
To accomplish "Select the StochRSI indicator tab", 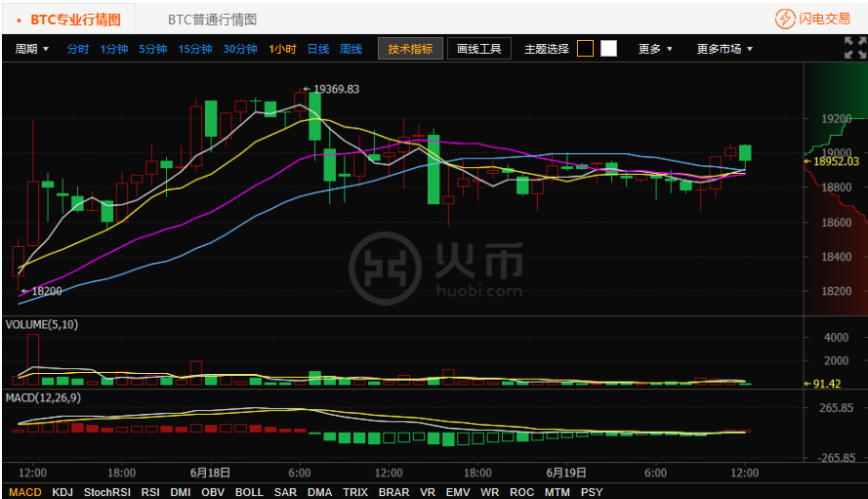I will coord(106,492).
